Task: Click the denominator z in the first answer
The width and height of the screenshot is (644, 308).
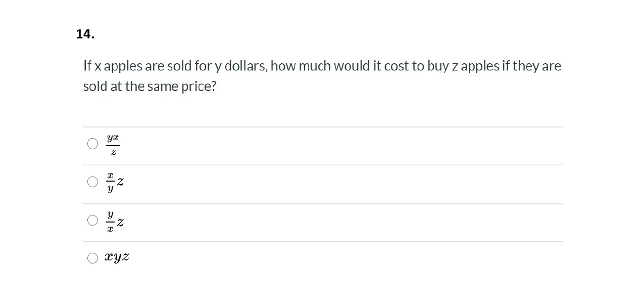Action: pyautogui.click(x=113, y=152)
